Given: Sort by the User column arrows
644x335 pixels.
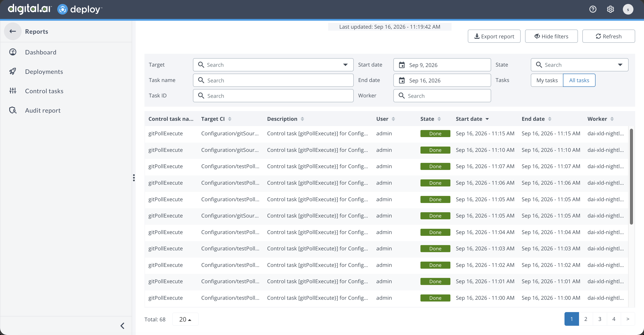Looking at the screenshot, I should [393, 119].
